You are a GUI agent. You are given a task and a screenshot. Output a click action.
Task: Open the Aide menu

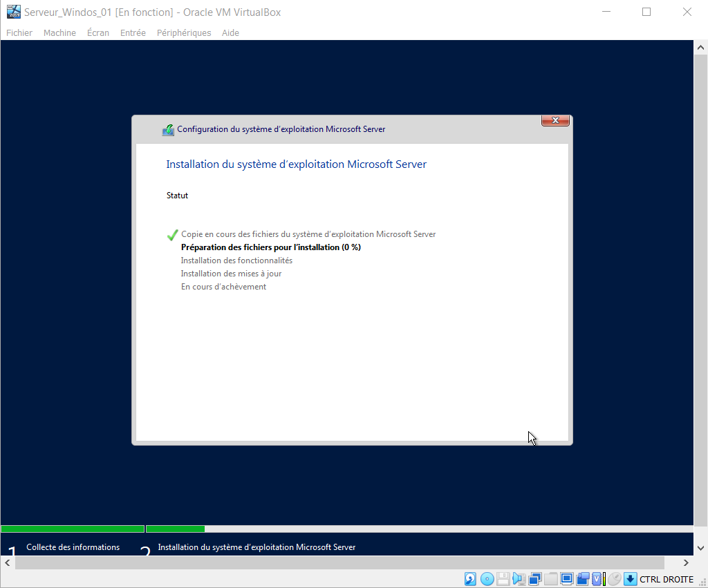coord(230,32)
